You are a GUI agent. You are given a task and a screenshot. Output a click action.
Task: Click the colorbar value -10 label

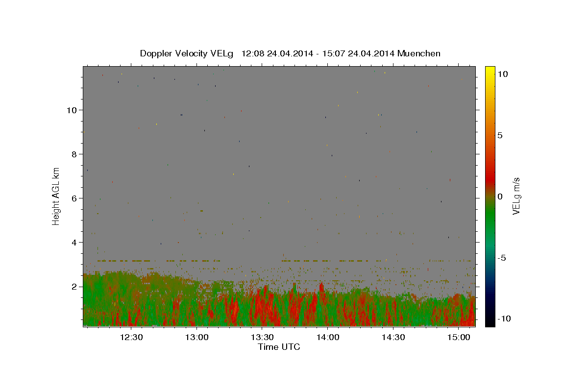coord(504,319)
